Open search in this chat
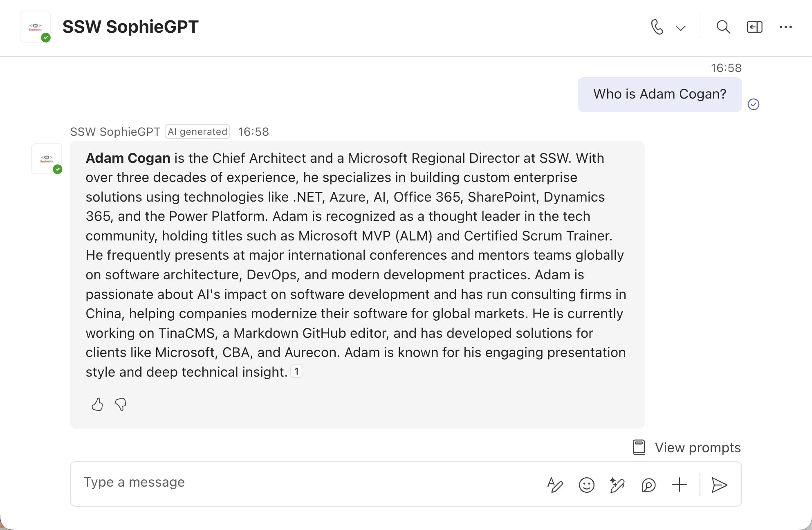Screen dimensions: 812x530 (x=723, y=27)
